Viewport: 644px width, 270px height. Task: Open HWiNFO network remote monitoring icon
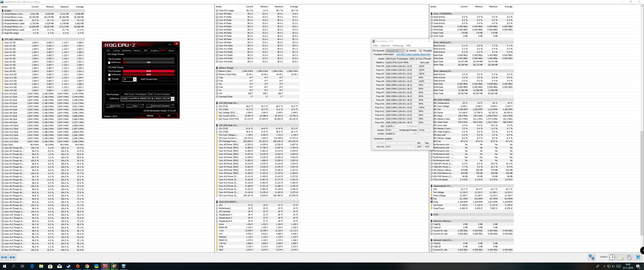[x=591, y=257]
